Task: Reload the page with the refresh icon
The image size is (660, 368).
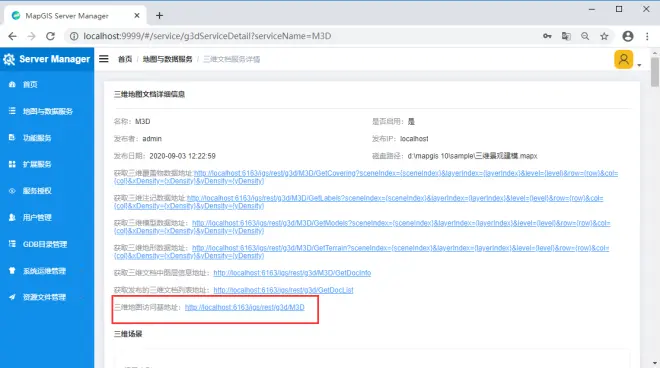Action: (x=51, y=36)
